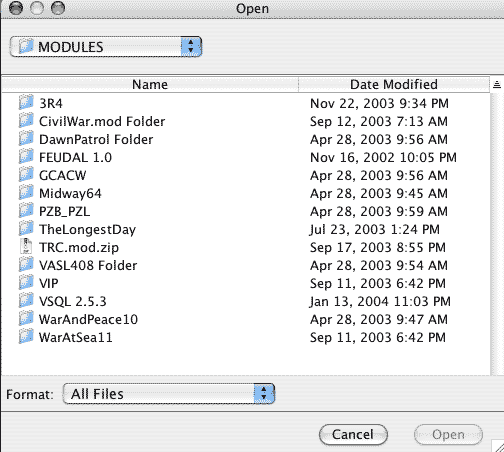The image size is (504, 452).
Task: Expand the All Files format dropdown
Action: pyautogui.click(x=169, y=394)
